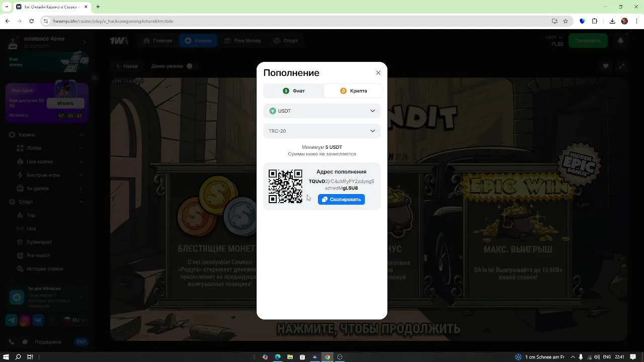
Task: Click the Поддержка support link
Action: 48,342
